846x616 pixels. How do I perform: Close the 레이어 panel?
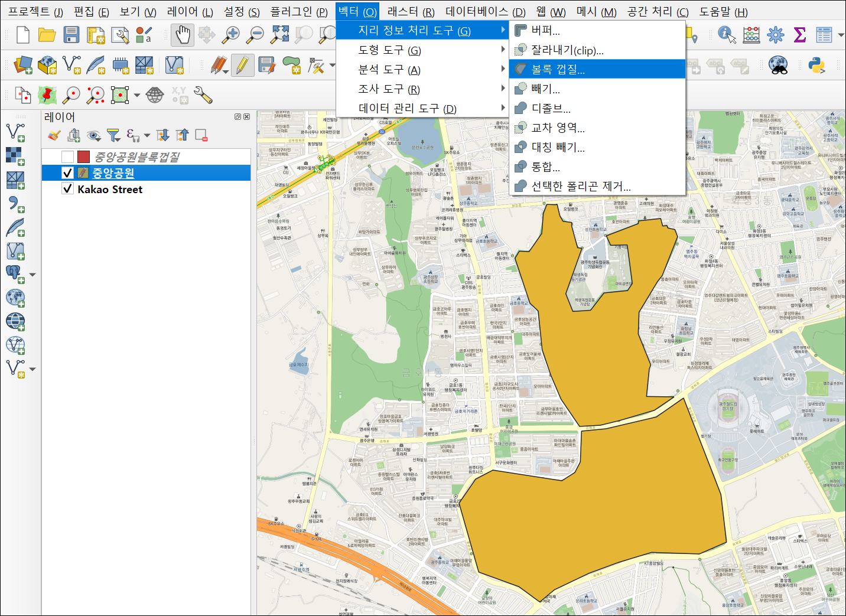pos(246,117)
